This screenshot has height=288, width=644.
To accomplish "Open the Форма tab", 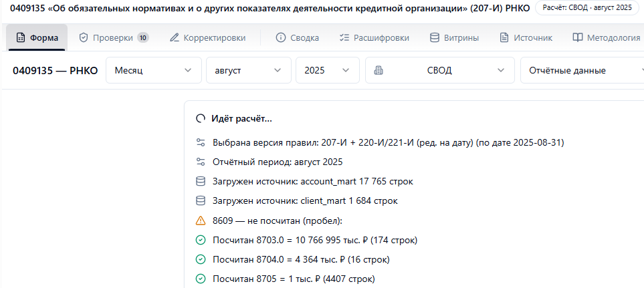I will tap(37, 37).
